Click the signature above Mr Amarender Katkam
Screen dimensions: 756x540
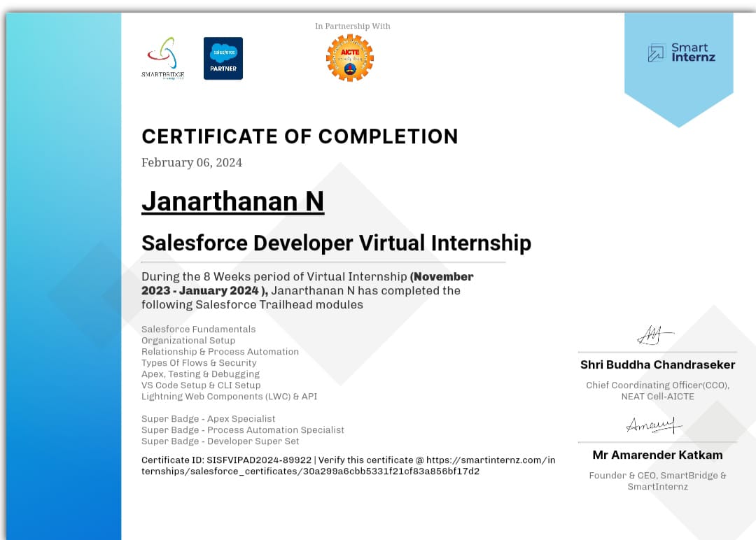[x=654, y=425]
